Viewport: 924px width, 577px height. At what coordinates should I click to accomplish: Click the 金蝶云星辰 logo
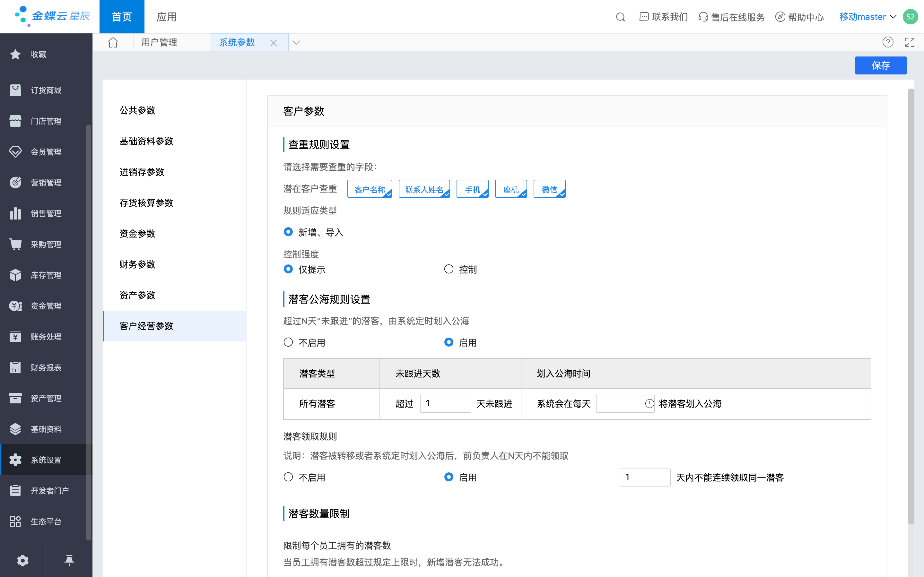[x=52, y=16]
